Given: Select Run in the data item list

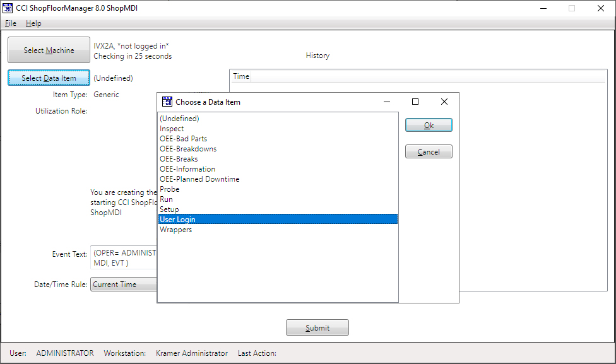Looking at the screenshot, I should tap(278, 199).
